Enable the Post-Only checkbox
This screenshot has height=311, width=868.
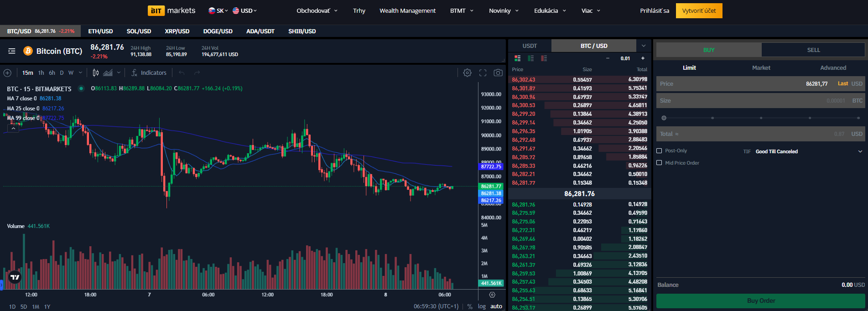click(659, 151)
